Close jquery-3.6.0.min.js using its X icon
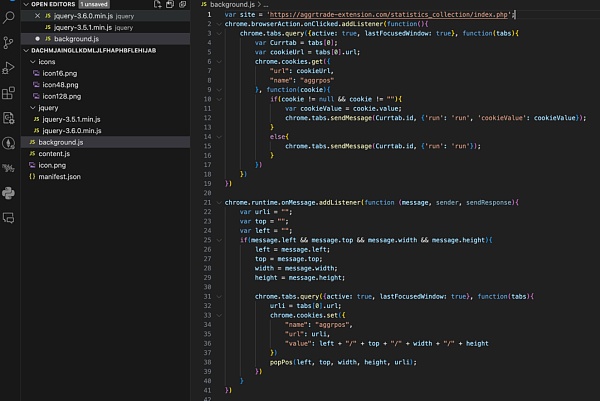600x401 pixels. 37,16
